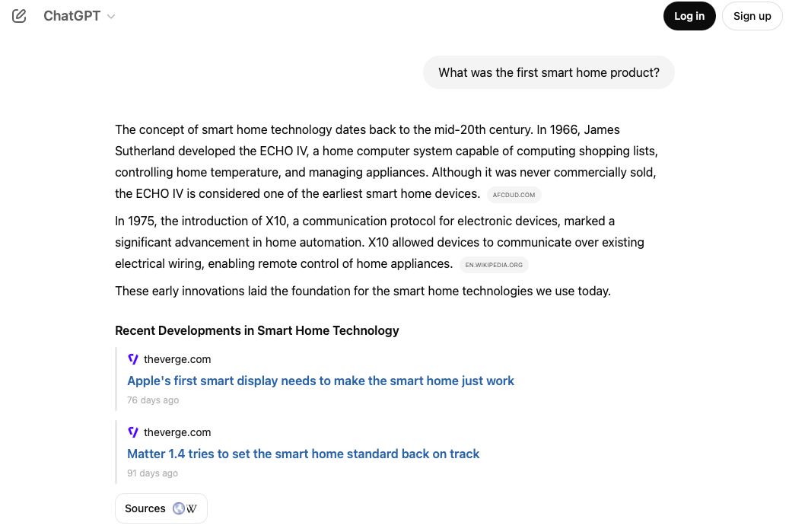Screen dimensions: 789x532
Task: Click the globe icon in Sources
Action: coord(179,508)
